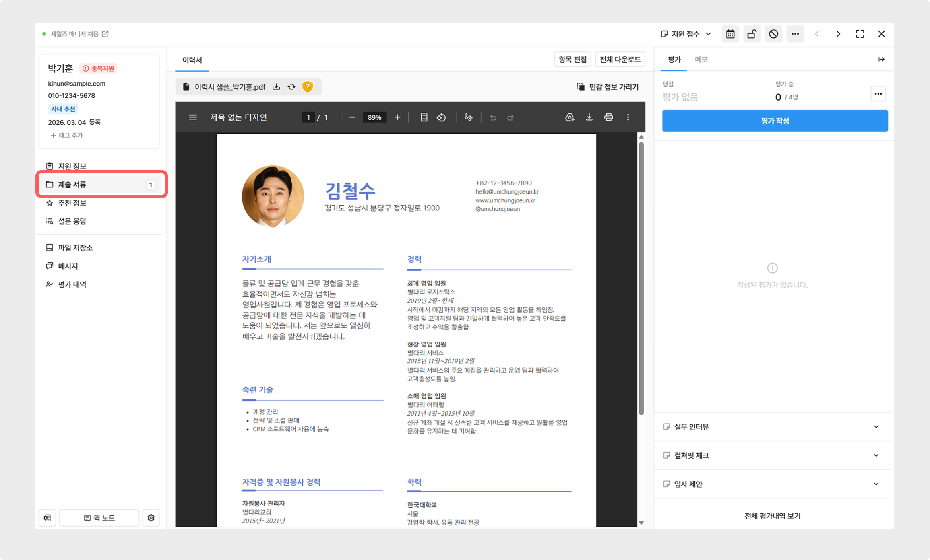Screen dimensions: 930x560
Task: Click the 전체 다운로드 button
Action: pyautogui.click(x=620, y=60)
